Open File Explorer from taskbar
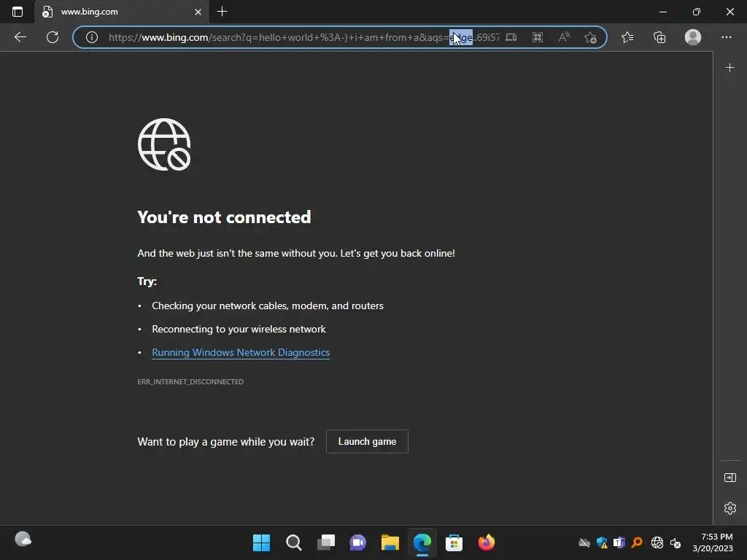The image size is (747, 560). pos(390,542)
